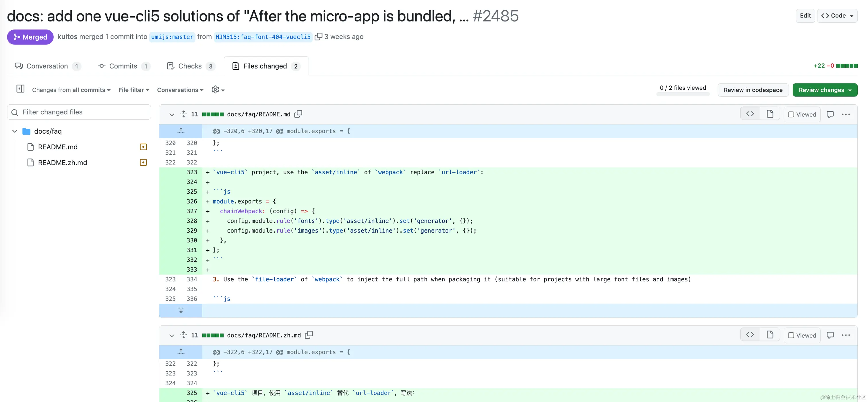This screenshot has width=868, height=402.
Task: Open the modified indicator for README.zh.md in tree
Action: (x=143, y=163)
